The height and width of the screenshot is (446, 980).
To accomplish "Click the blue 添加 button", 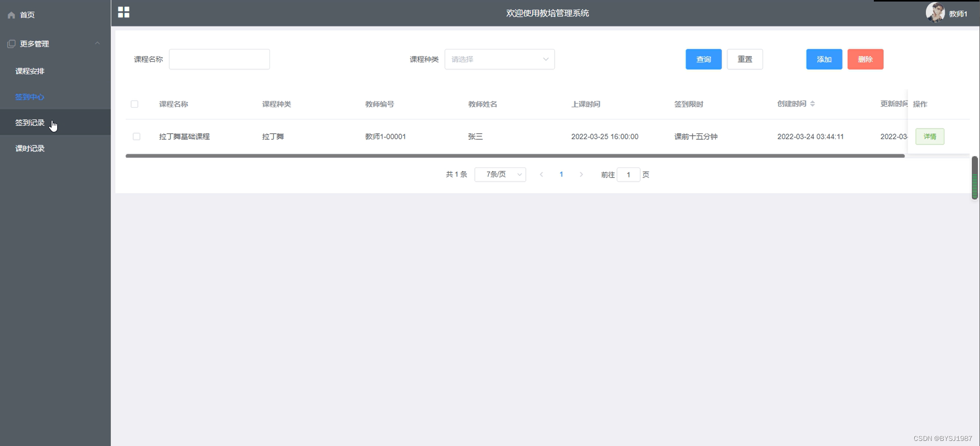I will click(824, 59).
